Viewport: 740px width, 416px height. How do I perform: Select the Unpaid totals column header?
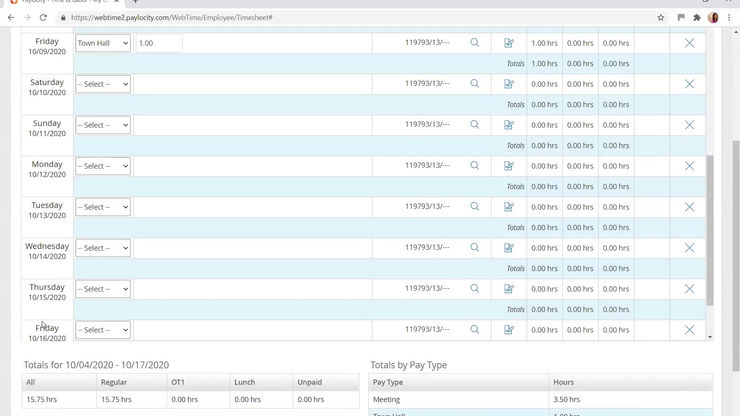point(326,382)
